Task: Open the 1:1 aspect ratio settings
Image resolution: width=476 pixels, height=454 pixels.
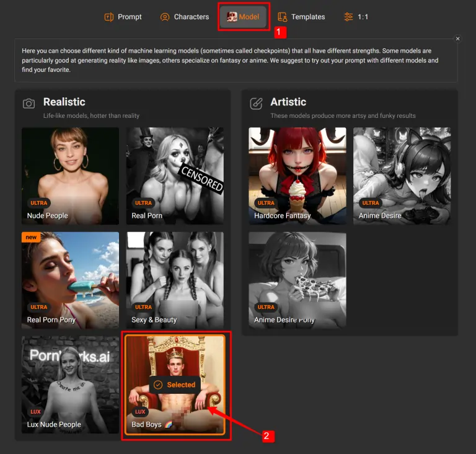Action: pos(356,17)
